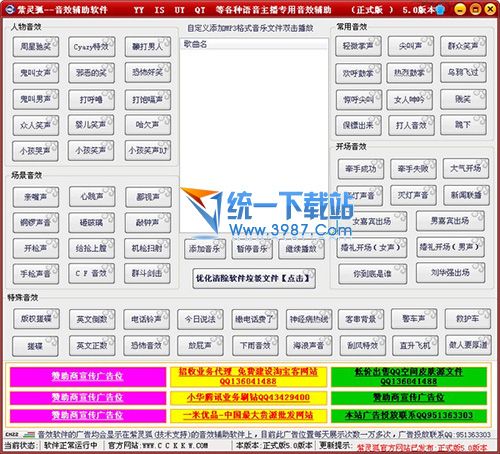Screen dimensions: 500x454
Task: Play the 周星驰笑 character sound
Action: (36, 47)
